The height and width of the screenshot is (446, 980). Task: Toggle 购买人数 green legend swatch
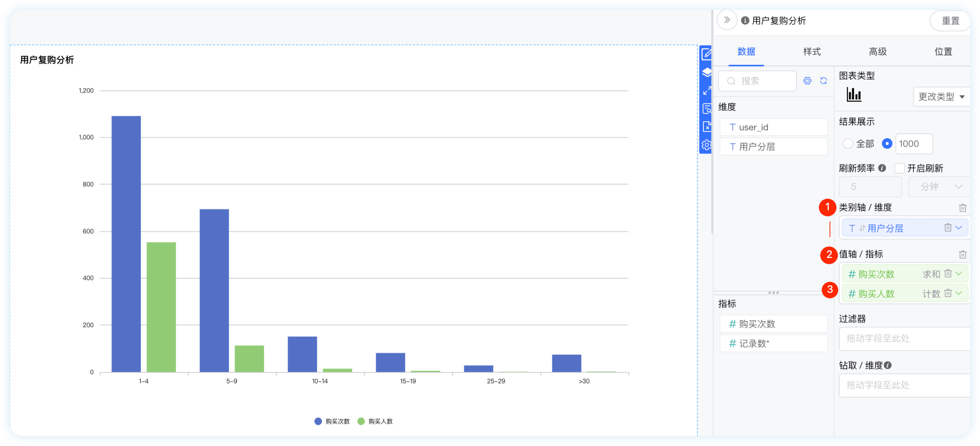pos(361,421)
